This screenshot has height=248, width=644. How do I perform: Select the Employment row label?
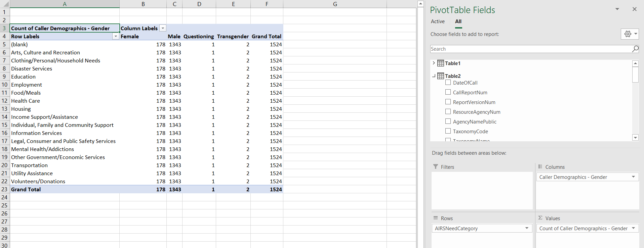(x=65, y=85)
